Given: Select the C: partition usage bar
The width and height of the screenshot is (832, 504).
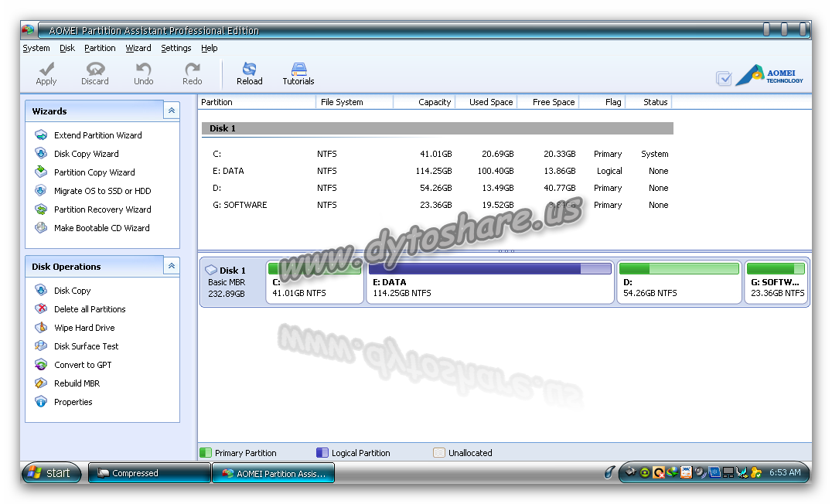Looking at the screenshot, I should click(315, 269).
